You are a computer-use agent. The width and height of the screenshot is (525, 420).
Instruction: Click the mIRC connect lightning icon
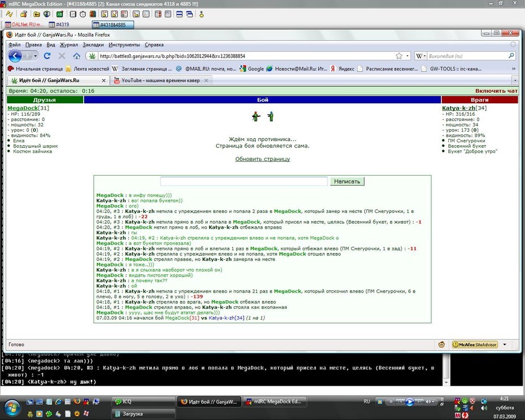(9, 14)
